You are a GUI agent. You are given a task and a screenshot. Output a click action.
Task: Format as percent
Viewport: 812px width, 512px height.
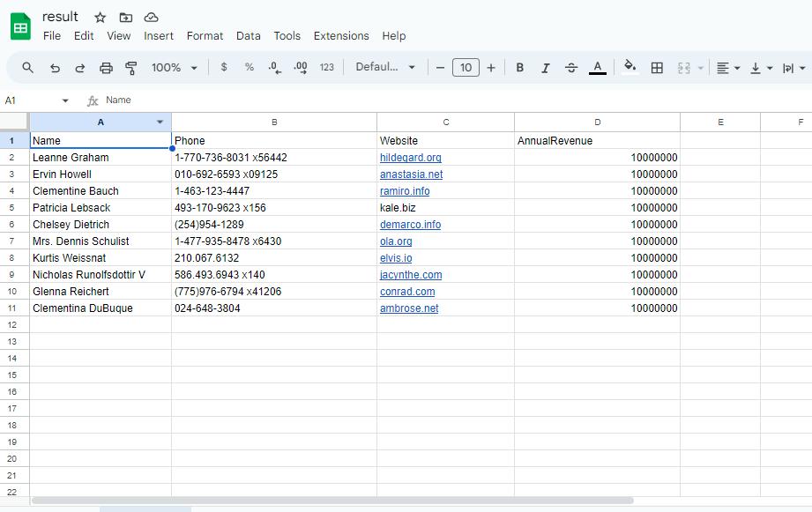(x=250, y=67)
